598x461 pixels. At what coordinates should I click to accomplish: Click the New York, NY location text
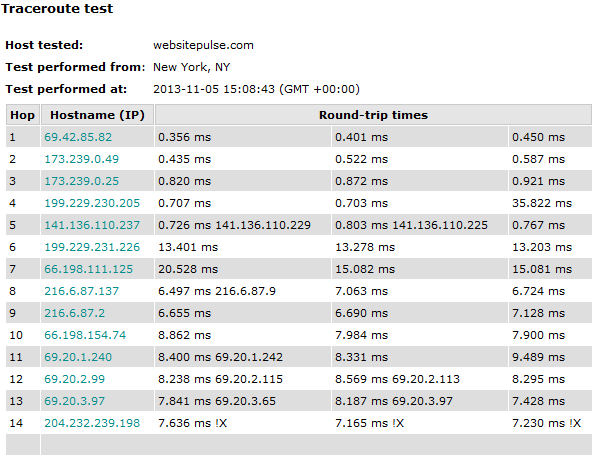191,67
